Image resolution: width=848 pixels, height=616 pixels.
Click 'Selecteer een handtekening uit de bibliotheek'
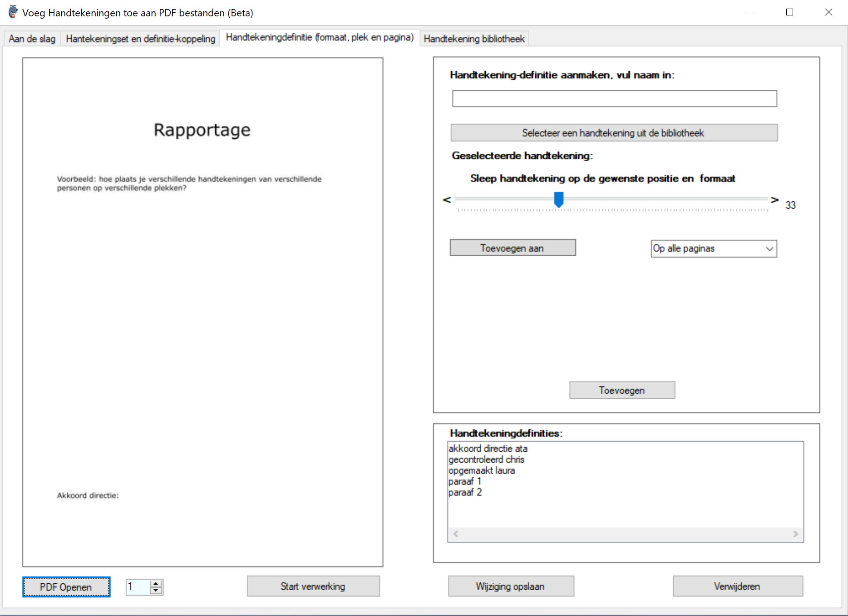[614, 133]
